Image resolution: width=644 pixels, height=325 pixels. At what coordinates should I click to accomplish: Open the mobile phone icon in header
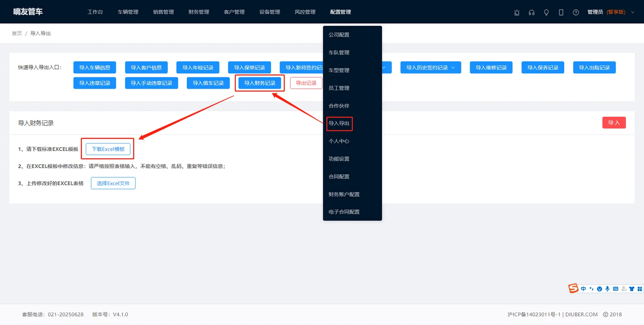[561, 12]
